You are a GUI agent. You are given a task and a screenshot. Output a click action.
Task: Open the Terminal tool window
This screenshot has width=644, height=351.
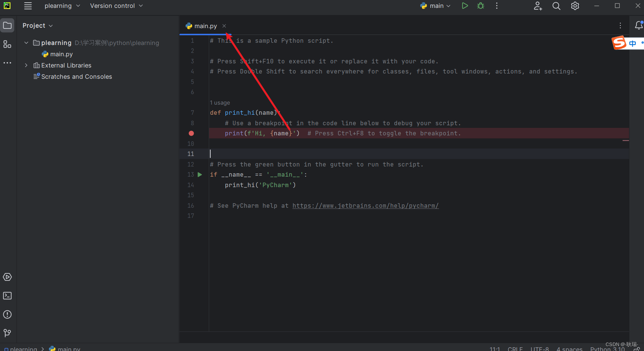click(x=7, y=296)
